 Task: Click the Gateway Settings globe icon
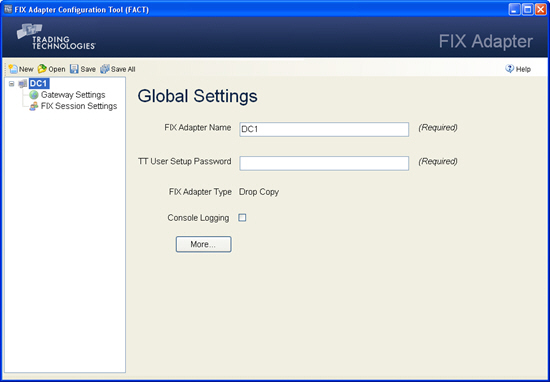34,95
